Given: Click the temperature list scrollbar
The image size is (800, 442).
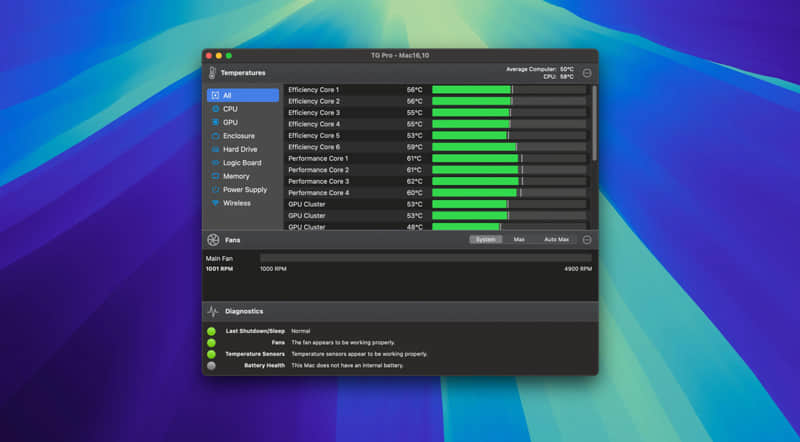Looking at the screenshot, I should coord(594,120).
